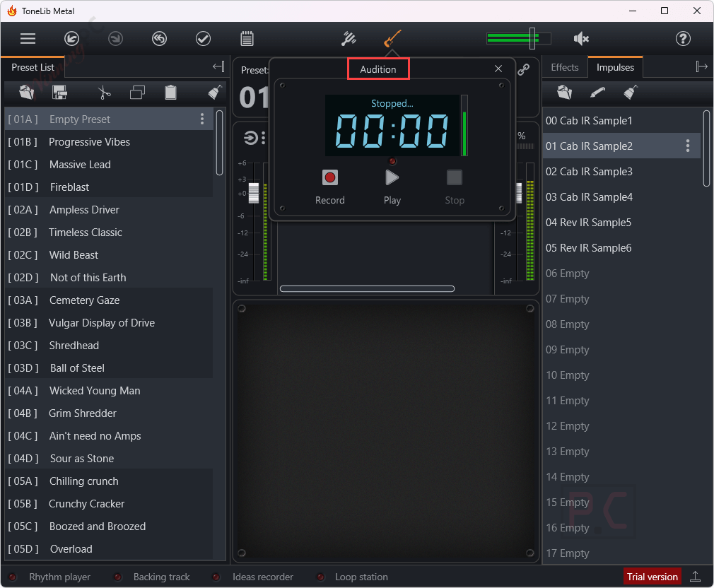Click the revert double-arrow icon
The width and height of the screenshot is (714, 588).
click(159, 39)
